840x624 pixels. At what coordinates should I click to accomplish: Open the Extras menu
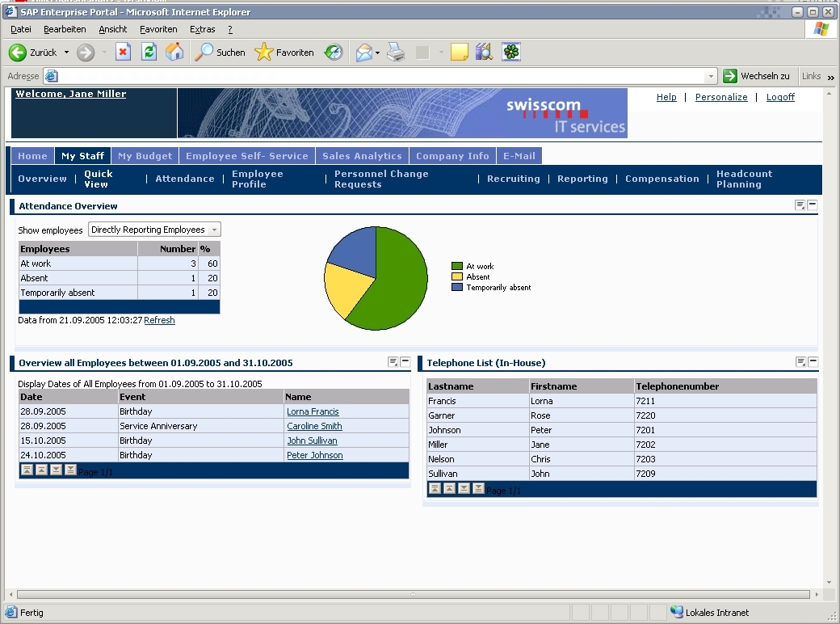tap(202, 29)
